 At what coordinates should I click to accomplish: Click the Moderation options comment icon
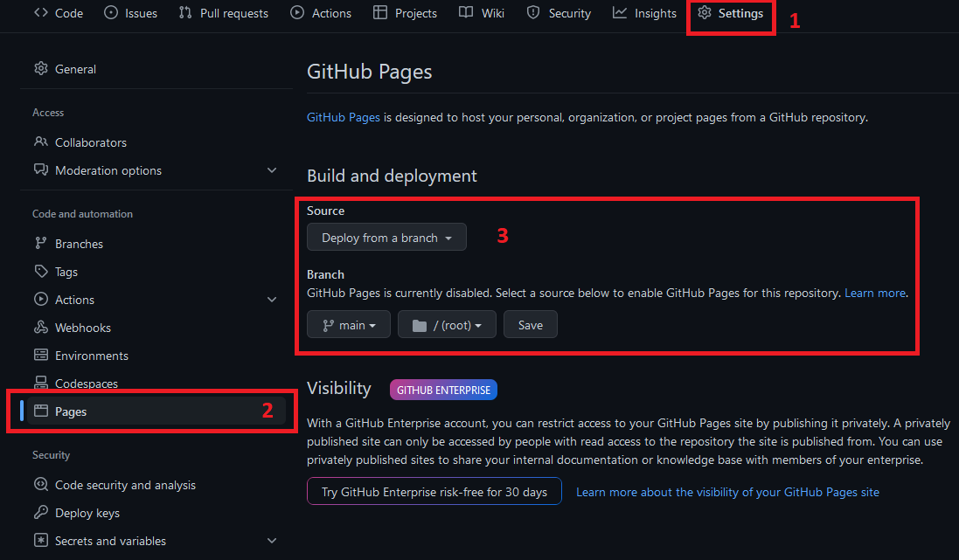(x=41, y=170)
